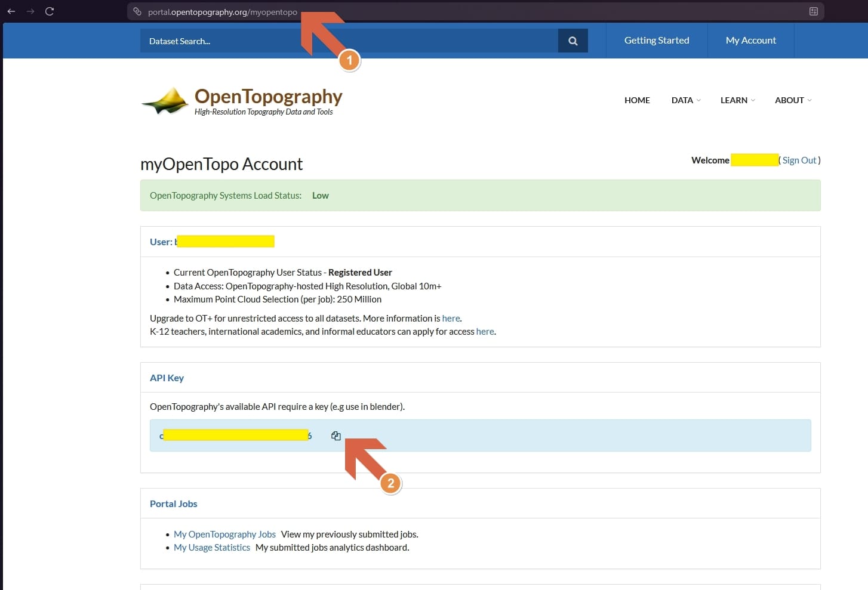This screenshot has width=868, height=590.
Task: Click into the Dataset Search field
Action: (x=349, y=41)
